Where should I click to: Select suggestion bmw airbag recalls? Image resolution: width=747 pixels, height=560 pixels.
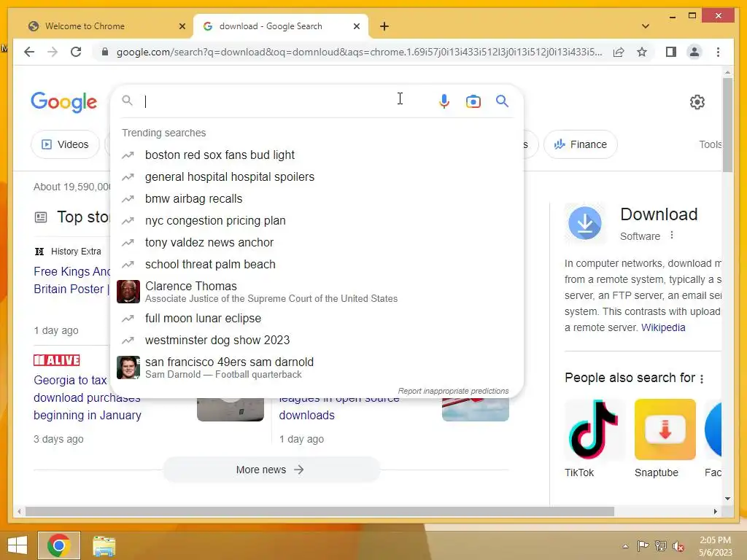tap(317, 198)
